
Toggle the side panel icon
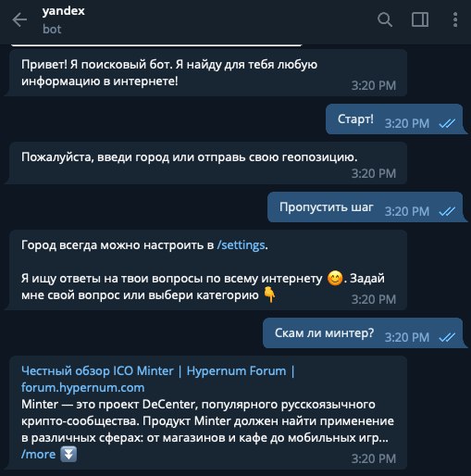[x=420, y=19]
